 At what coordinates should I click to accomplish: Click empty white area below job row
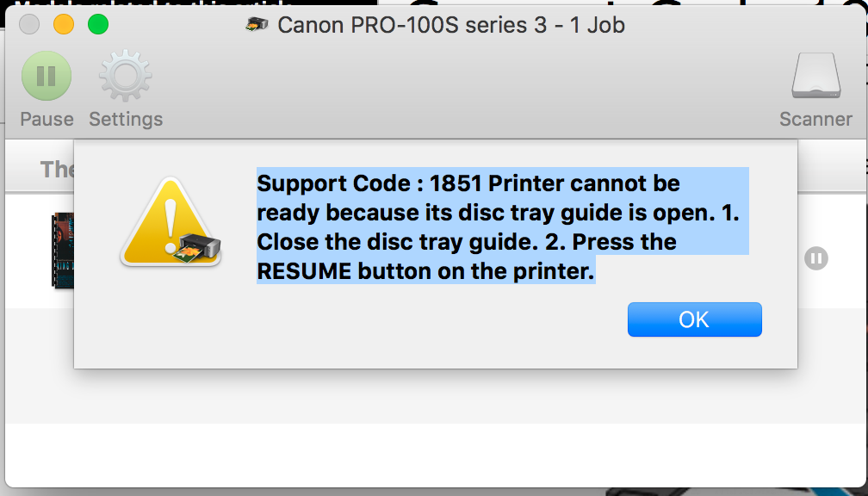pos(431,456)
